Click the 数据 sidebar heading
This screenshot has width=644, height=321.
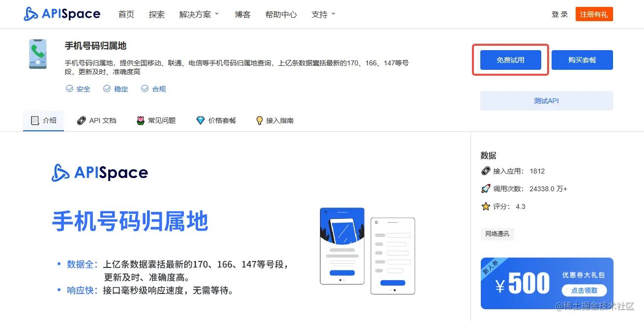[x=488, y=155]
